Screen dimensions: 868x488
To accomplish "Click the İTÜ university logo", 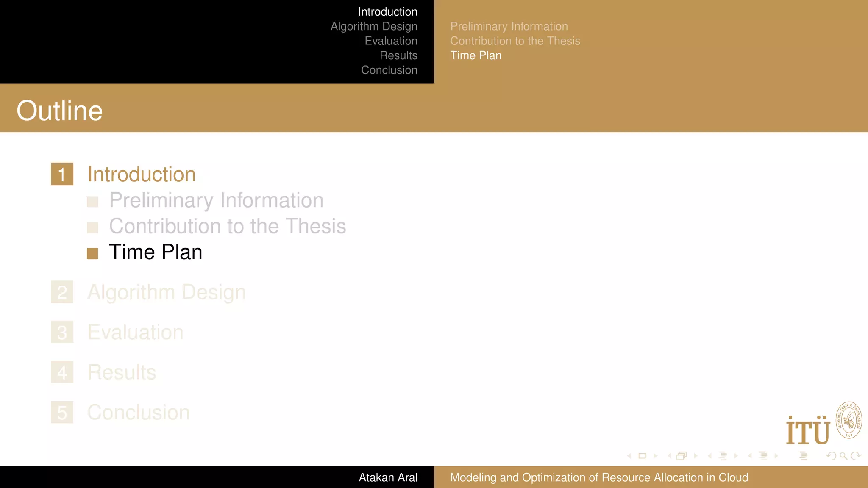I will point(808,430).
